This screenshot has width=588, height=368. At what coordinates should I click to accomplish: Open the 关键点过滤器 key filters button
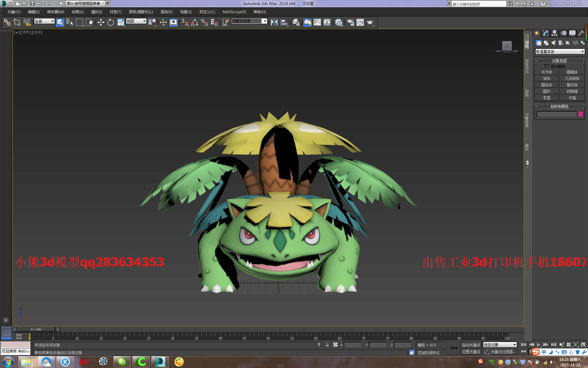pos(503,352)
